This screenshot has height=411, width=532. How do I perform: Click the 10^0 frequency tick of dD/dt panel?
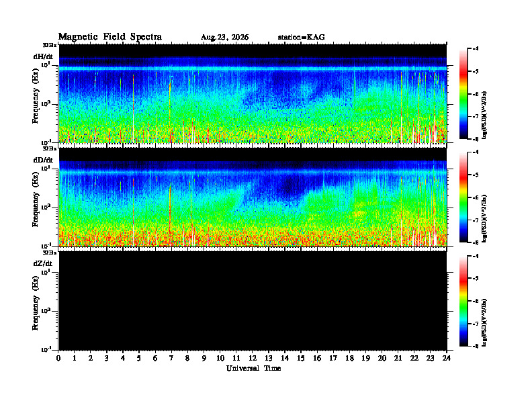coord(46,208)
